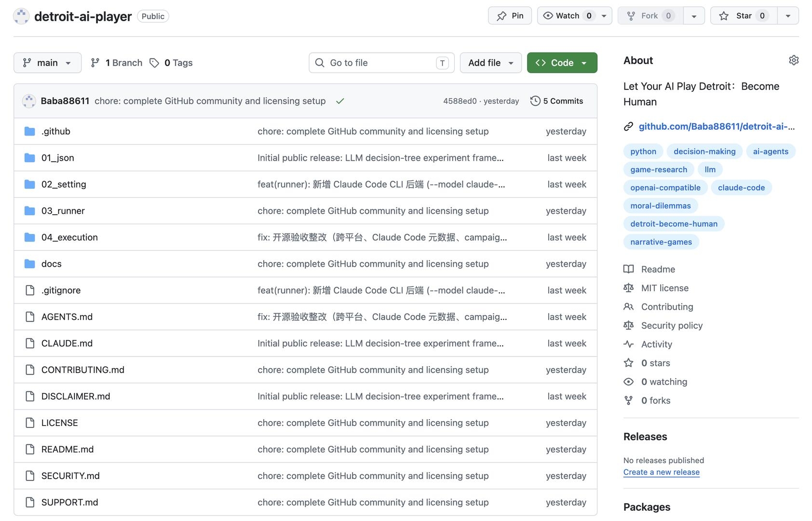Click the 02_setting folder icon
The height and width of the screenshot is (521, 812).
(30, 184)
